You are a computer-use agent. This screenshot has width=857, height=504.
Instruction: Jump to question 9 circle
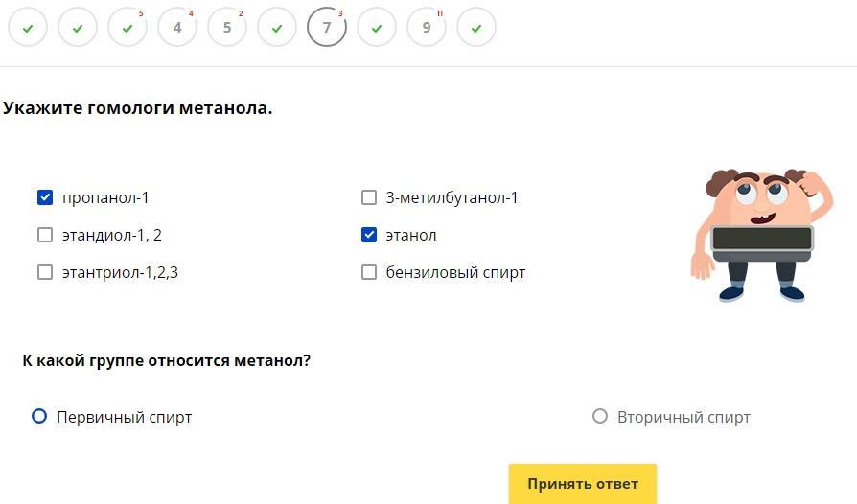(x=427, y=28)
